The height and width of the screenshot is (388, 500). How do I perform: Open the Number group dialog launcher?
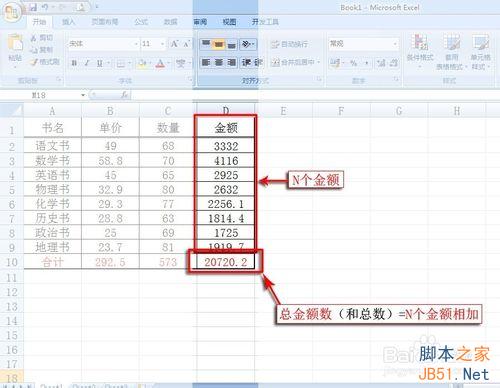click(396, 80)
